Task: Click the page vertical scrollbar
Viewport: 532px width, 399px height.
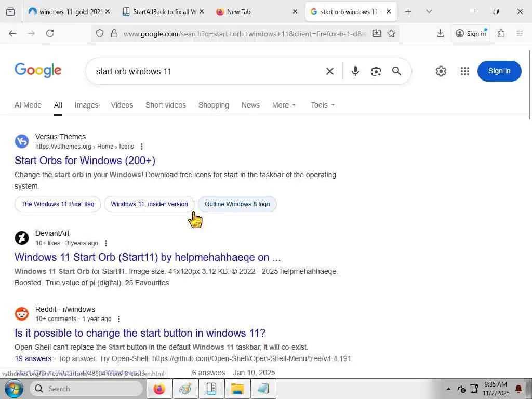Action: pyautogui.click(x=529, y=85)
